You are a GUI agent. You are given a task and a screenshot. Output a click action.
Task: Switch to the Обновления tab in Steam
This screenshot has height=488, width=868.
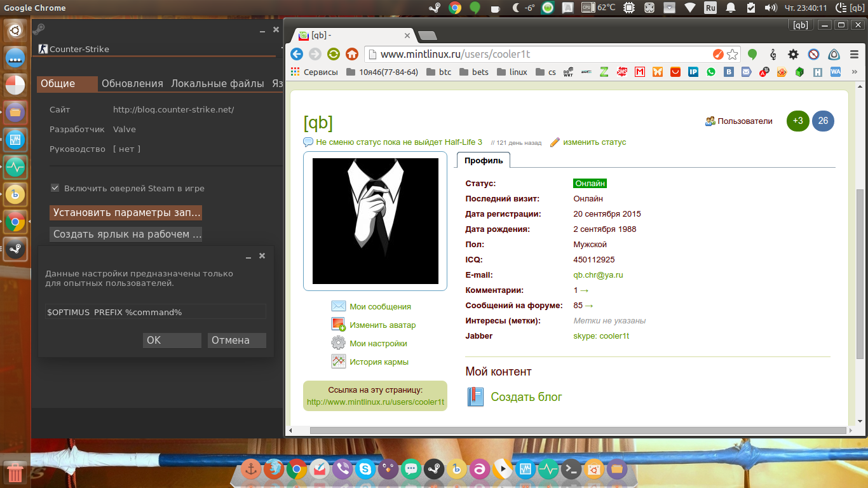132,84
